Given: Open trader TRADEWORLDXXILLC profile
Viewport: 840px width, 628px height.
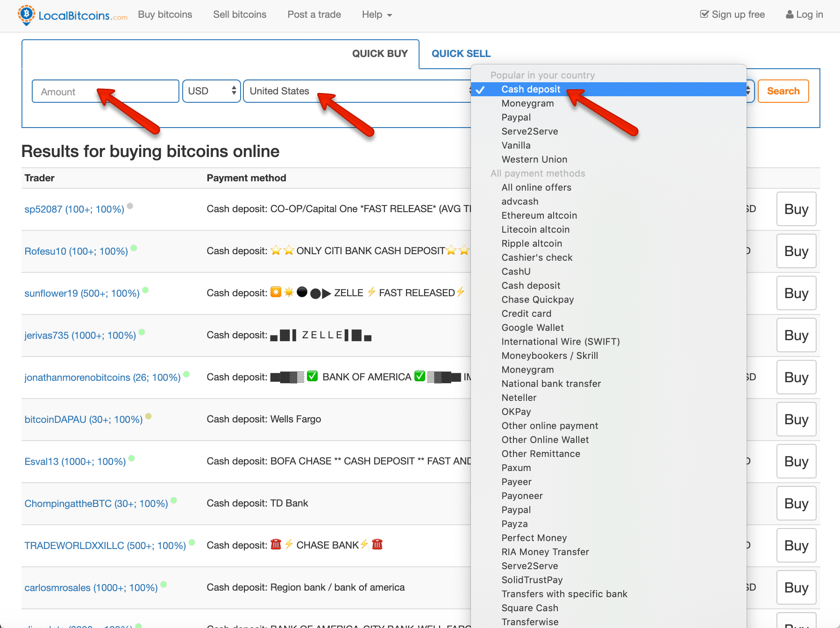Looking at the screenshot, I should 105,546.
